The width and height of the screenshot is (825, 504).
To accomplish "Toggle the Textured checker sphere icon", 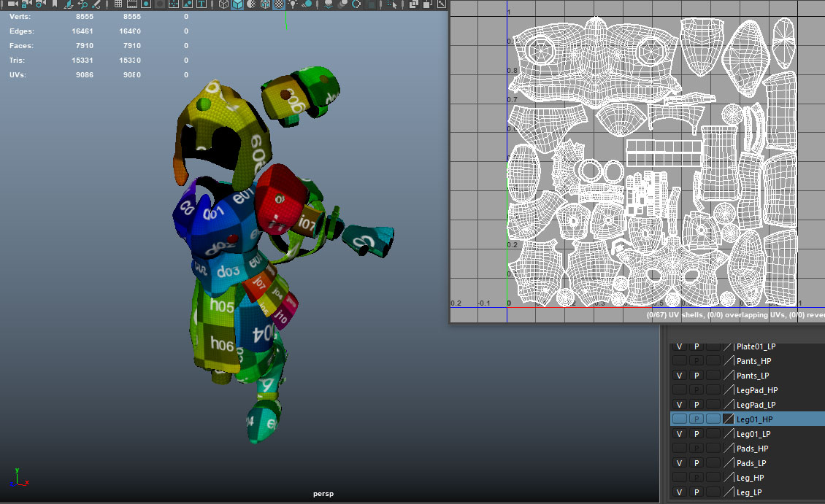I will (279, 4).
